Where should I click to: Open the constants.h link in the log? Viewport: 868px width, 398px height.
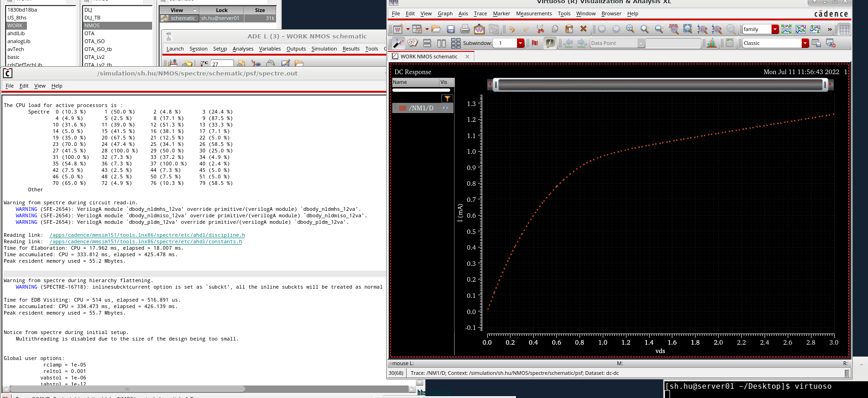146,241
